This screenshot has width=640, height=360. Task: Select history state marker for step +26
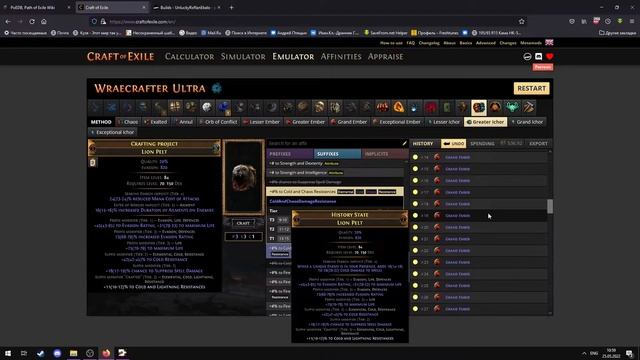coord(415,297)
